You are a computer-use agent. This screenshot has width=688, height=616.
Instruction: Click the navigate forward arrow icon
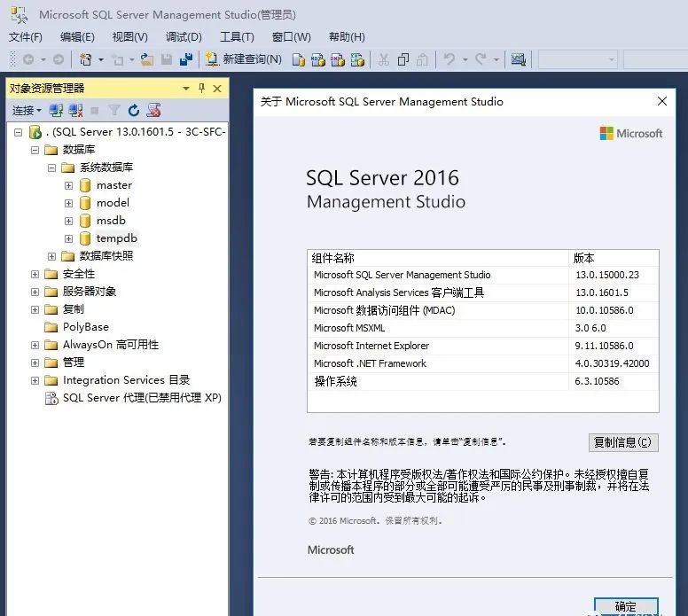tap(59, 59)
